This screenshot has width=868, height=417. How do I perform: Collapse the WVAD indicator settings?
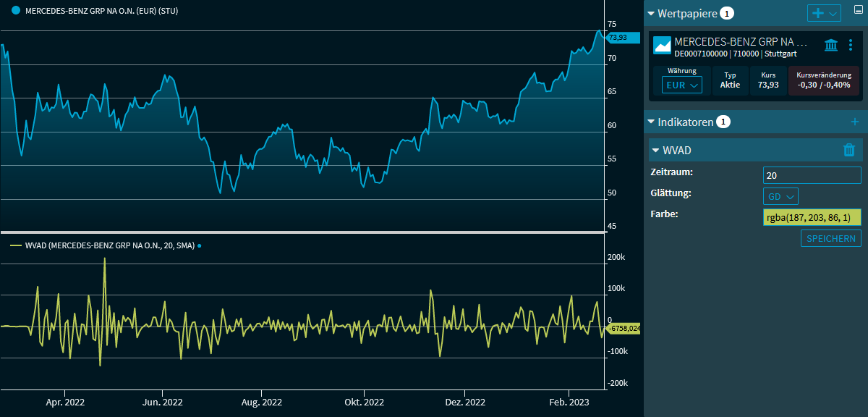coord(656,150)
